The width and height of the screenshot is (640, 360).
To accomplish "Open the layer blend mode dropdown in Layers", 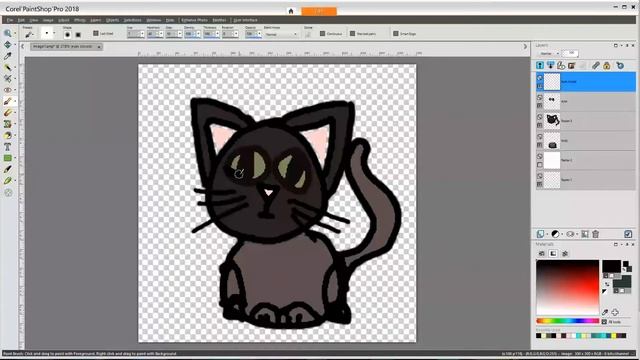I will coord(549,53).
